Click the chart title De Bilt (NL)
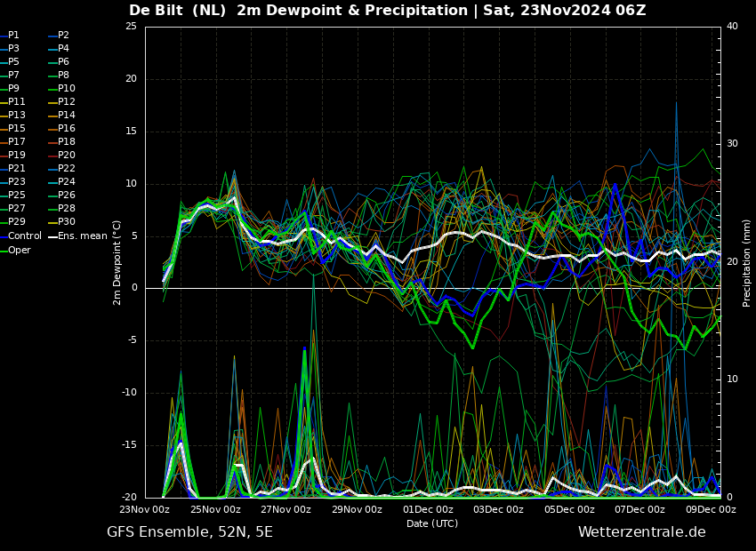756x551 pixels. click(x=177, y=10)
